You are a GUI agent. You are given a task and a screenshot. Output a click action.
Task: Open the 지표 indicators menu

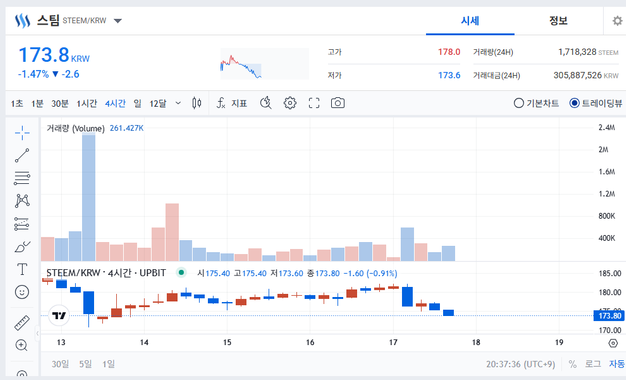[x=232, y=103]
